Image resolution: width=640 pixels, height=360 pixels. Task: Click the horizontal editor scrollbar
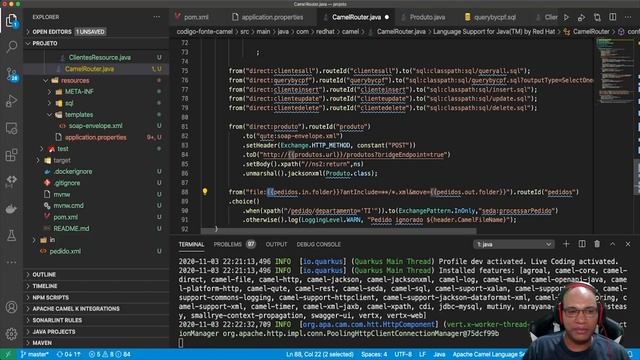pyautogui.click(x=339, y=231)
